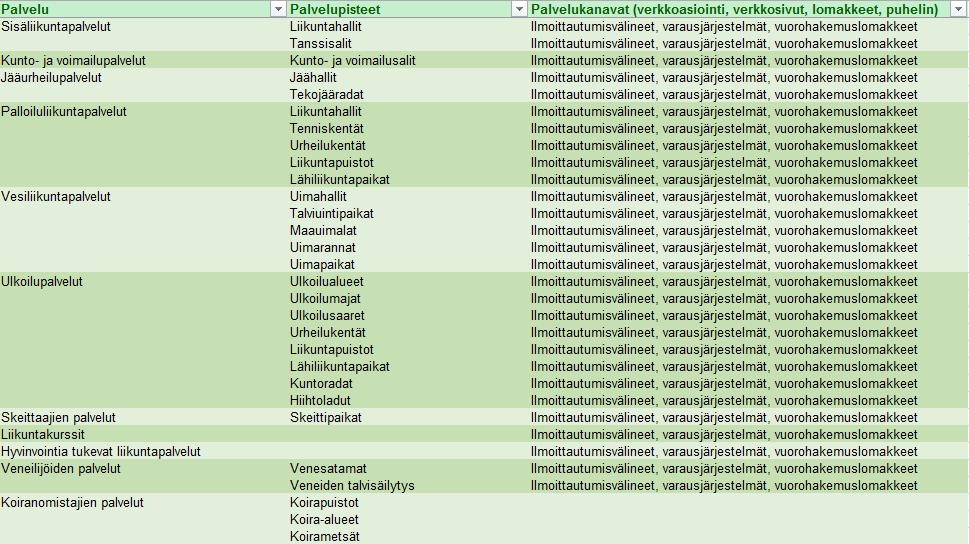This screenshot has width=969, height=544.
Task: Select the Uimahallit cell
Action: pos(408,197)
